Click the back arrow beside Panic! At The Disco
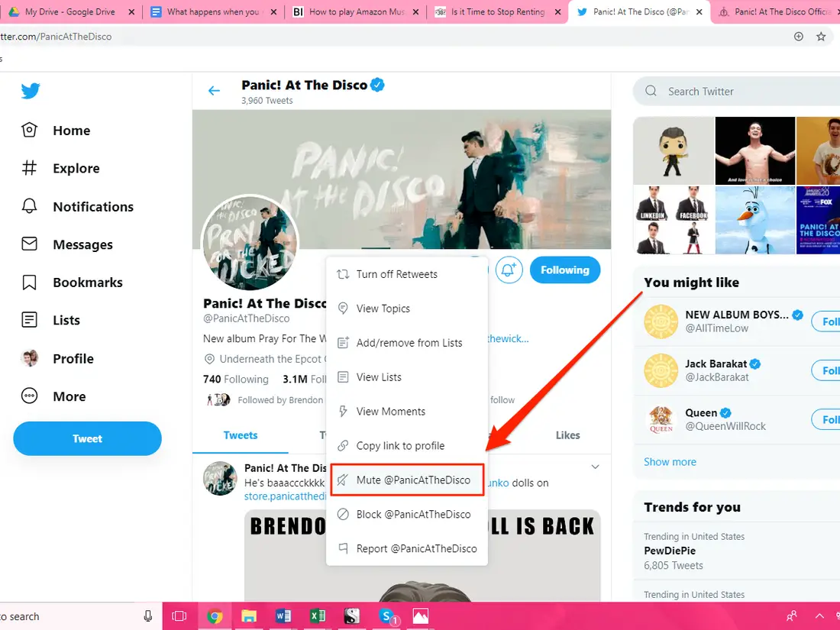The width and height of the screenshot is (840, 630). click(214, 91)
